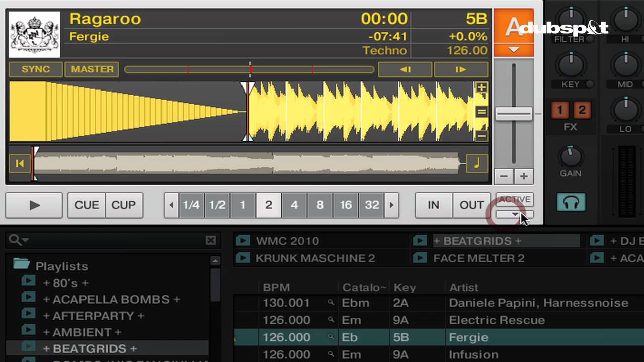The height and width of the screenshot is (362, 644).
Task: Toggle the KEY lock switch
Action: click(589, 84)
